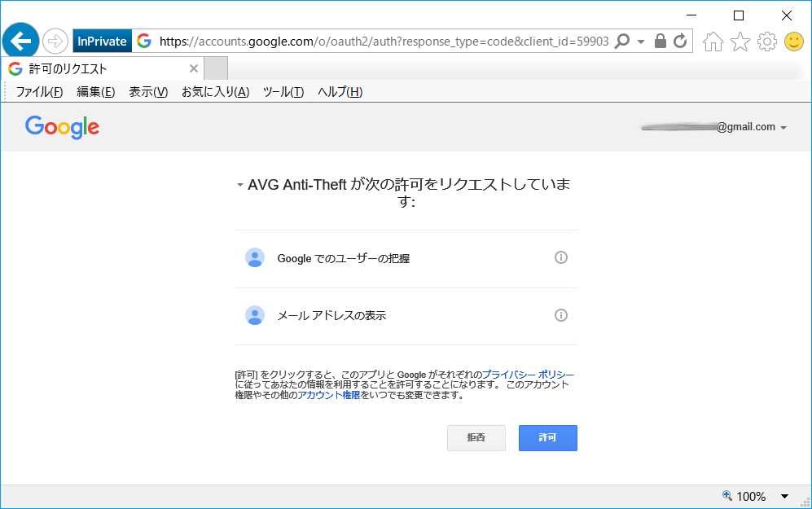Open the アカウント権限 link

329,395
